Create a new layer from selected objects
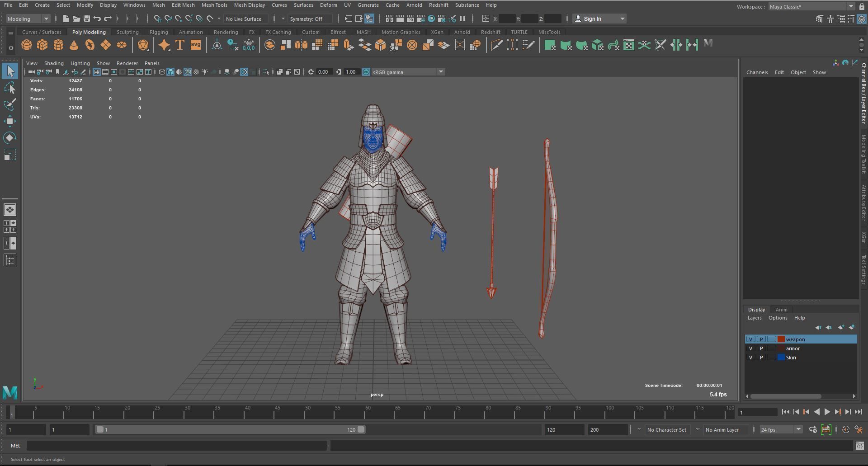 click(852, 327)
